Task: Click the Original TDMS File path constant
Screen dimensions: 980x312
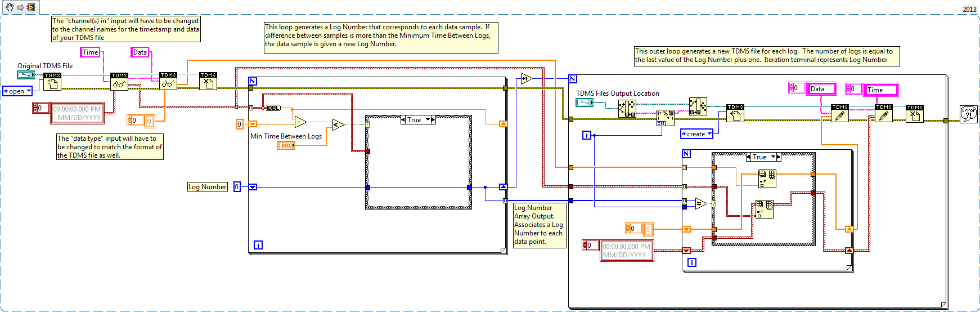Action: point(25,75)
